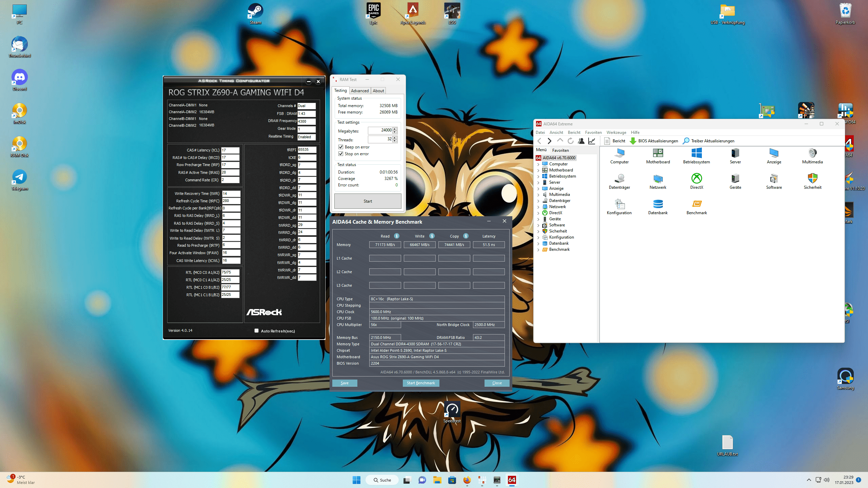Open the Netzwerk icon in AIDA64 main pane

[x=658, y=181]
